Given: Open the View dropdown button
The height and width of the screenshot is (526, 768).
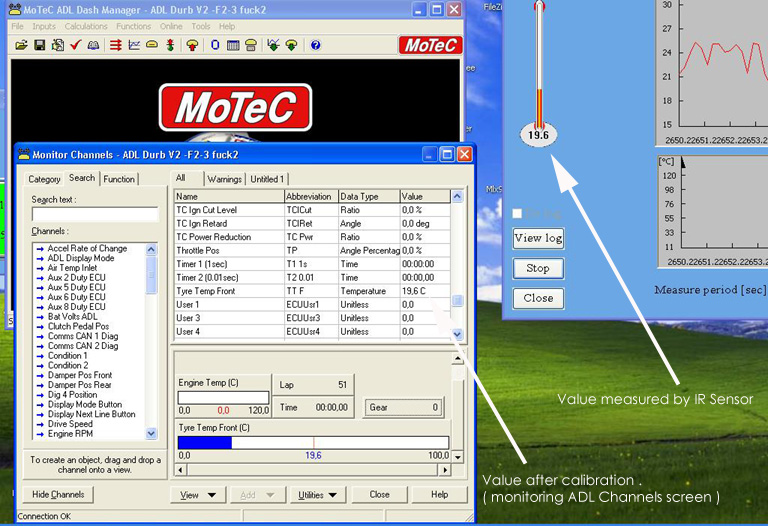Looking at the screenshot, I should point(196,495).
